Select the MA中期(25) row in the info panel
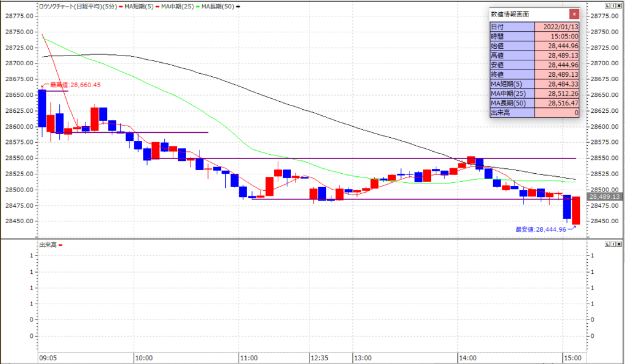Viewport: 625px width, 364px height. tap(535, 93)
